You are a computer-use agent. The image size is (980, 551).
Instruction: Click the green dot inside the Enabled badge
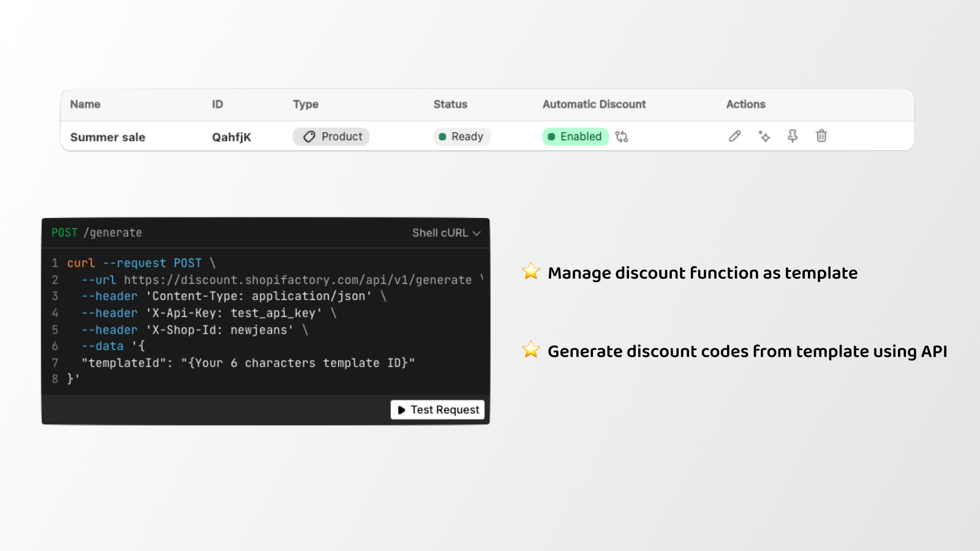tap(552, 137)
